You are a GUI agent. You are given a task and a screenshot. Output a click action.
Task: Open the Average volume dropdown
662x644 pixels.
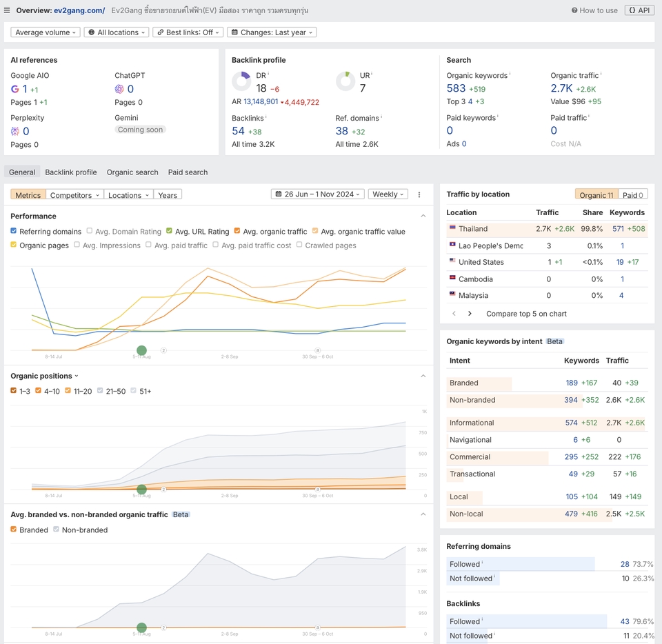tap(45, 32)
